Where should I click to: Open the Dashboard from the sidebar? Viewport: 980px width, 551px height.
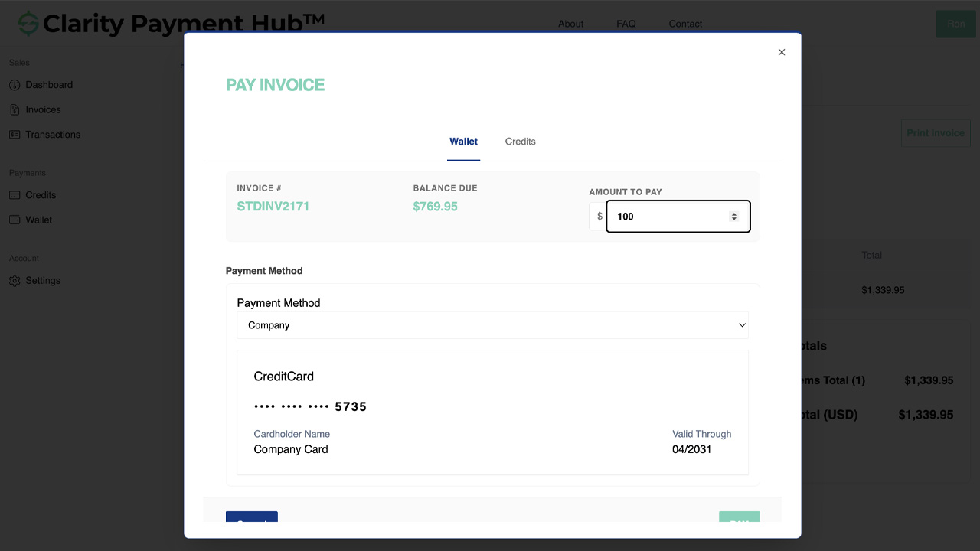(x=15, y=84)
